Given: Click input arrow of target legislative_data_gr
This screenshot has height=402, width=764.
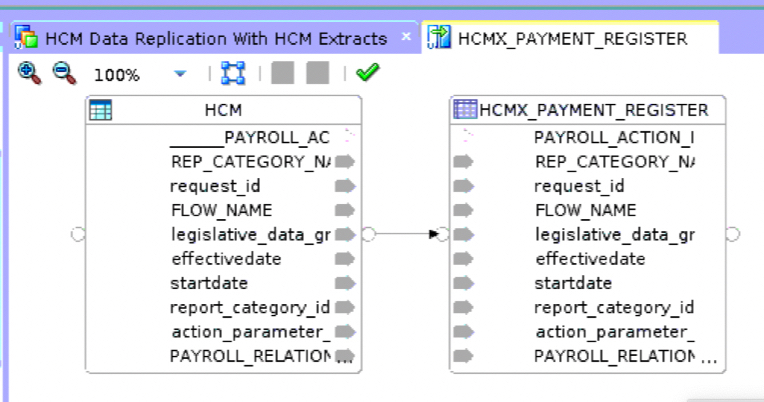Looking at the screenshot, I should pyautogui.click(x=463, y=234).
